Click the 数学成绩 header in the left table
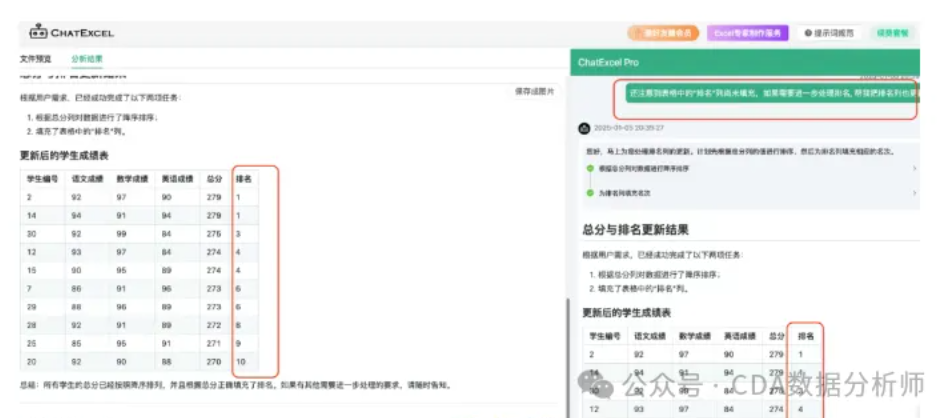Viewport: 952px width, 418px height. (x=132, y=179)
